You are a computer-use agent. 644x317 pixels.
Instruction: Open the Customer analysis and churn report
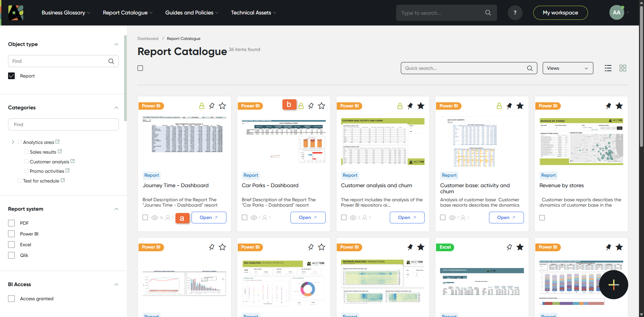[x=407, y=217]
